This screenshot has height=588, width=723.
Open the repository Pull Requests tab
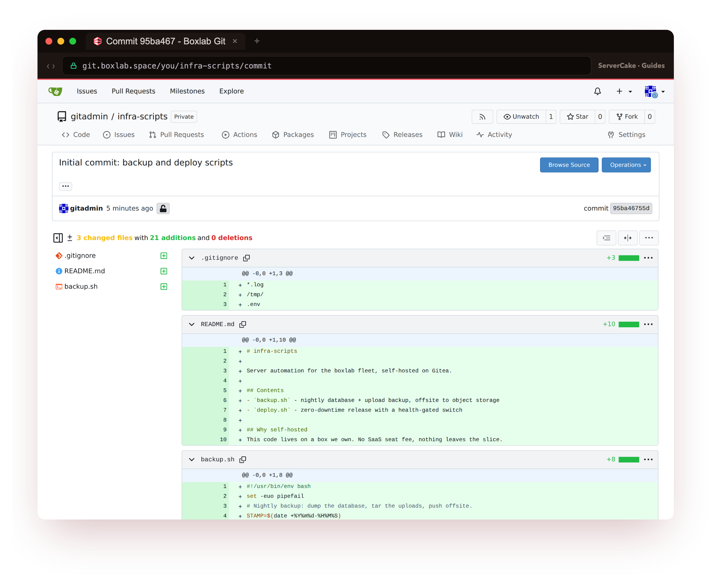coord(176,135)
